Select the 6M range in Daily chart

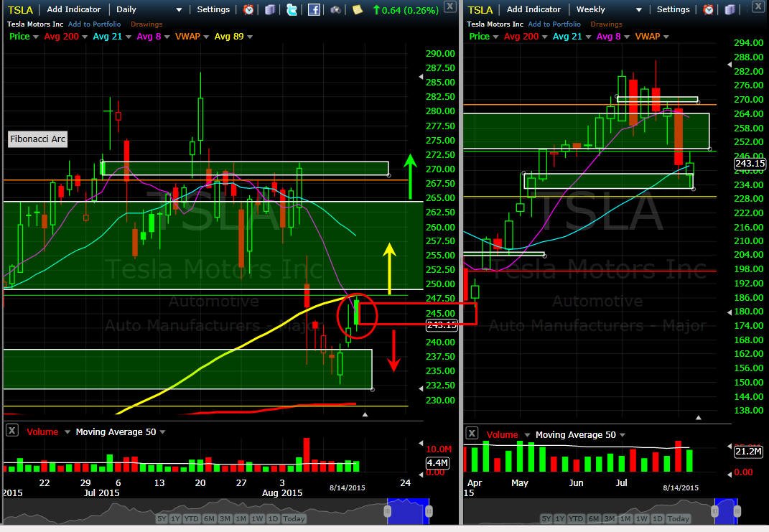[x=209, y=519]
